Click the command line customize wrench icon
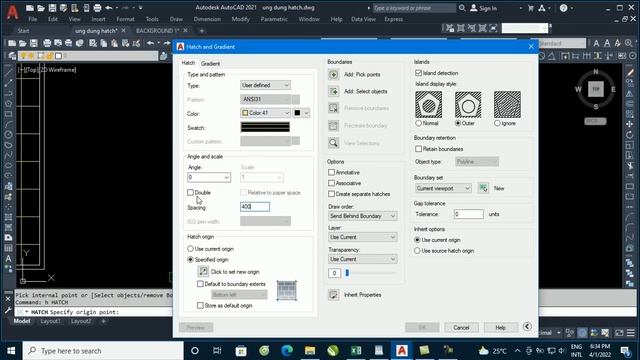The image size is (640, 360). click(x=8, y=310)
